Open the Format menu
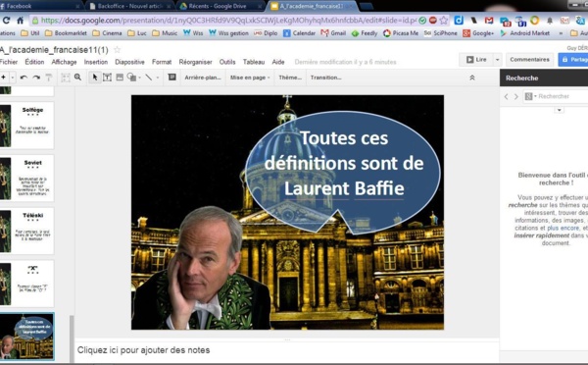Viewport: 588px width, 365px height. [x=162, y=62]
